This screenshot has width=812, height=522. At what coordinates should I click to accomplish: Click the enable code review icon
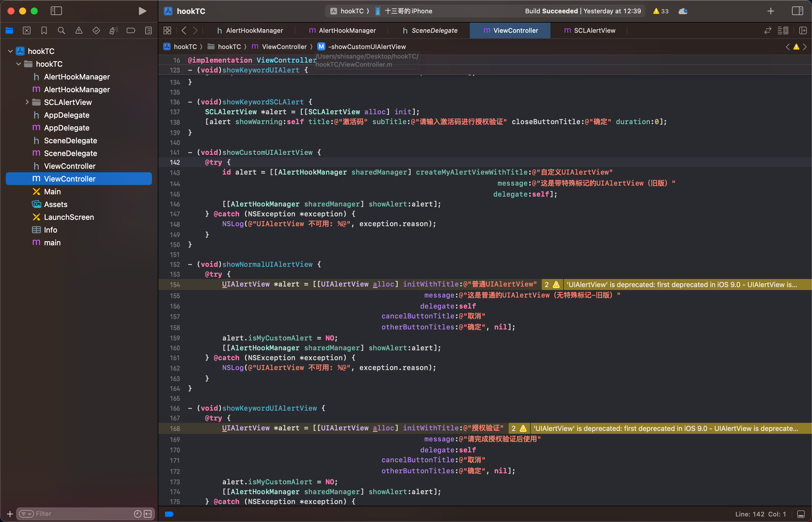768,30
